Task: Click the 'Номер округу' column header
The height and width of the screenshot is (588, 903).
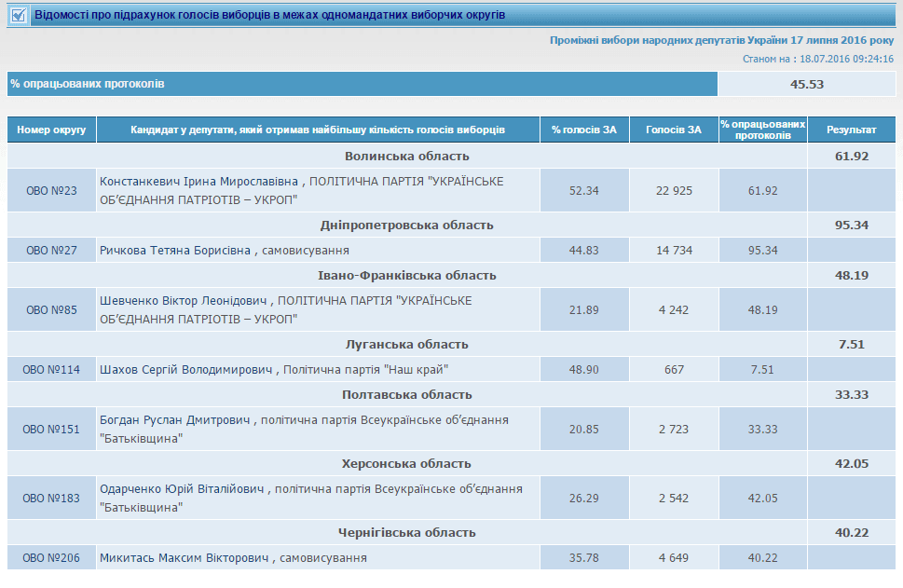Action: (x=51, y=130)
